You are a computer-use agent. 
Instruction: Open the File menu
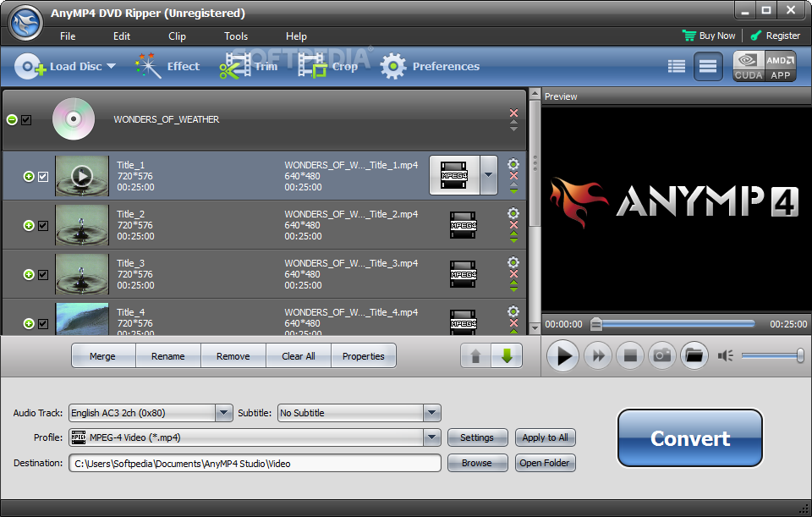coord(68,36)
